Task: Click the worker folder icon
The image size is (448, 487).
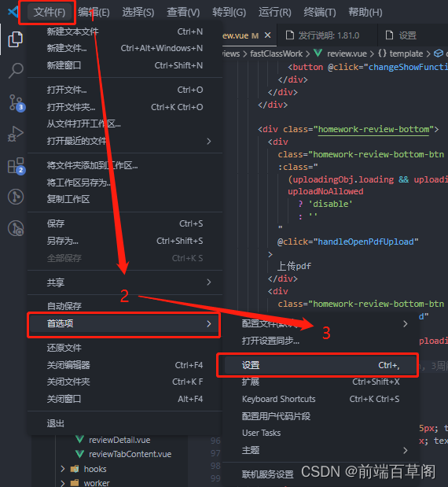Action: click(75, 482)
